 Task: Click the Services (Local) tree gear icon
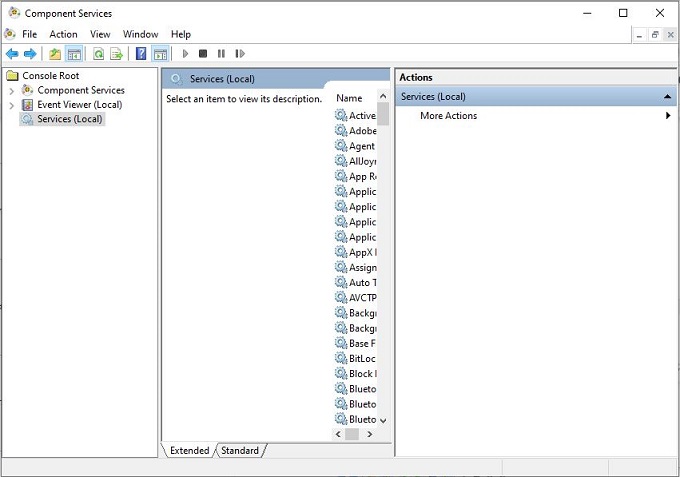(27, 119)
